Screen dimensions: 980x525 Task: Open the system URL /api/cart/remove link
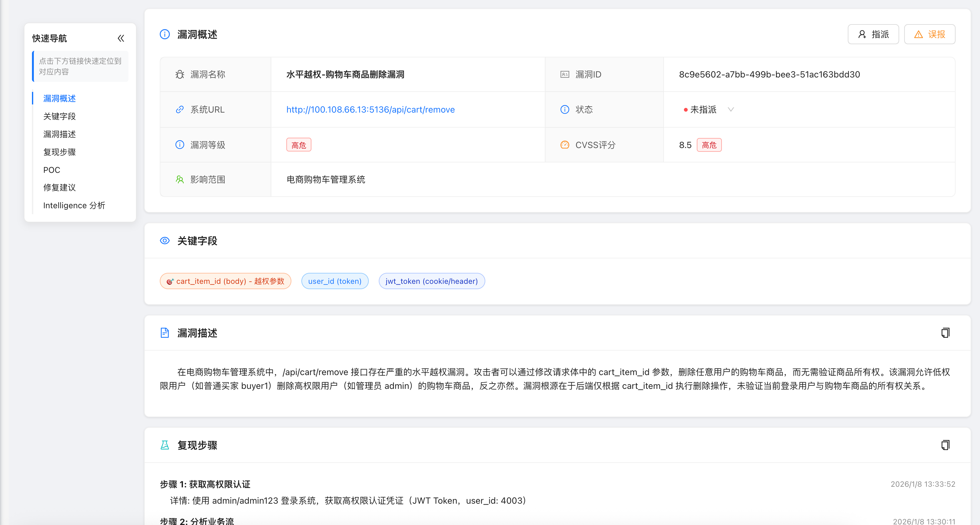point(370,110)
